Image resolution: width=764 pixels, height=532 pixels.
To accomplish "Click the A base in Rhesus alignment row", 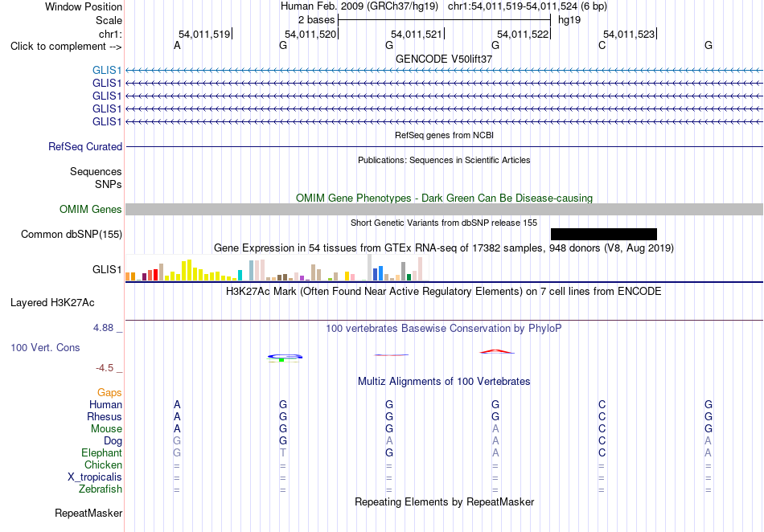I will click(x=177, y=416).
